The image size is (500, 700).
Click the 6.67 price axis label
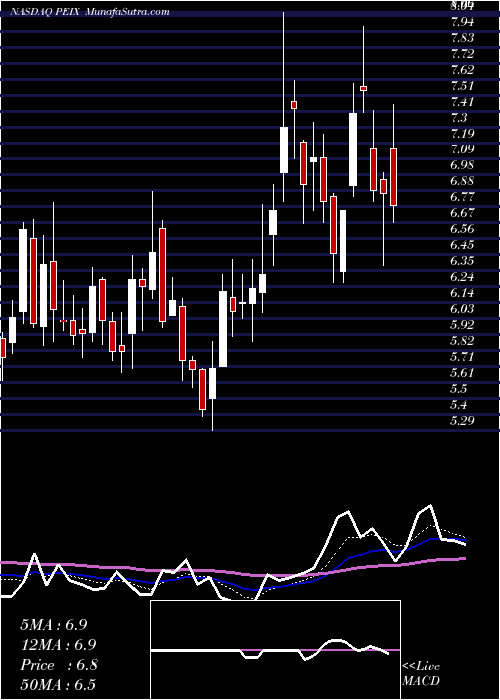coord(462,213)
